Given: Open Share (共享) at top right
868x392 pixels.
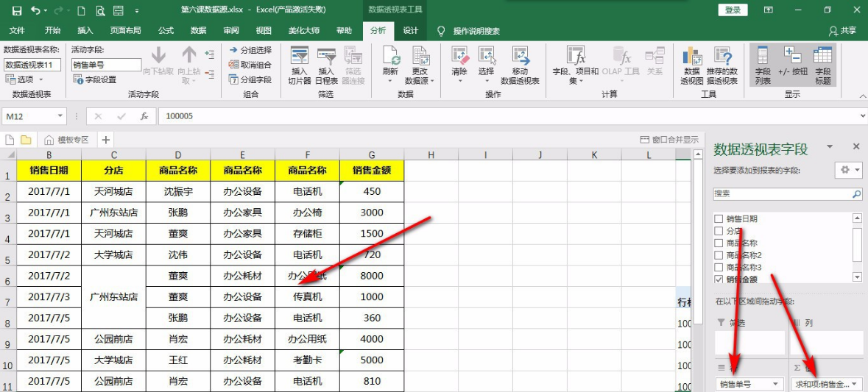Looking at the screenshot, I should point(842,30).
